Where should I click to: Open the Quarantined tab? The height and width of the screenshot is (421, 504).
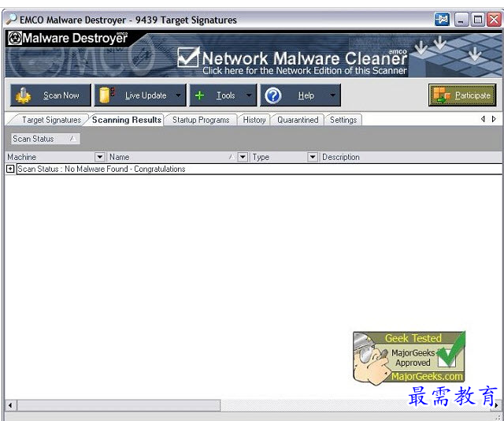(298, 120)
